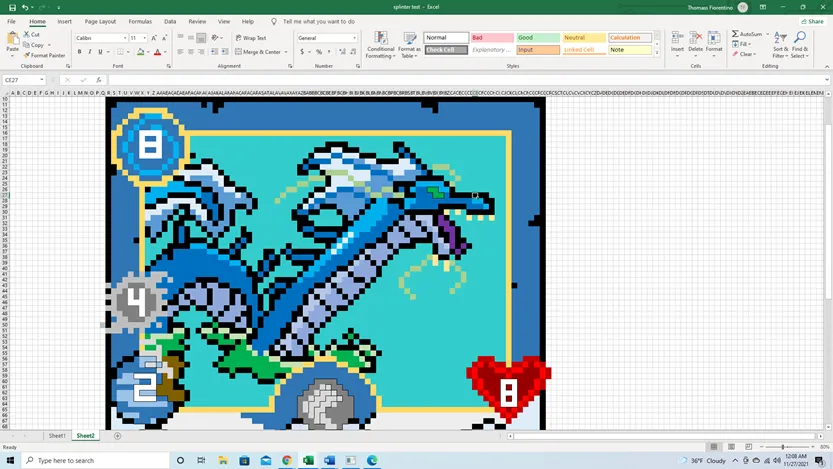Viewport: 833px width, 469px height.
Task: Toggle align text right
Action: [201, 52]
